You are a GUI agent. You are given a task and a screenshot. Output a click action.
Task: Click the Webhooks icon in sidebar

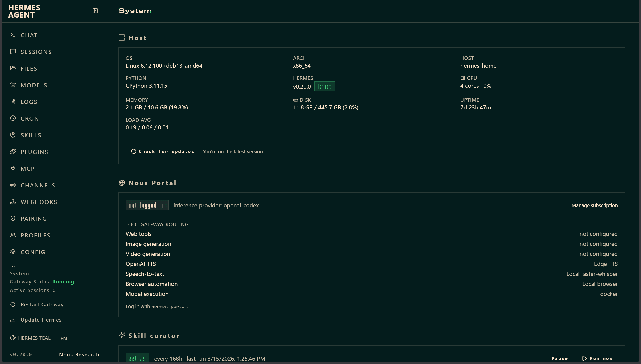(13, 202)
